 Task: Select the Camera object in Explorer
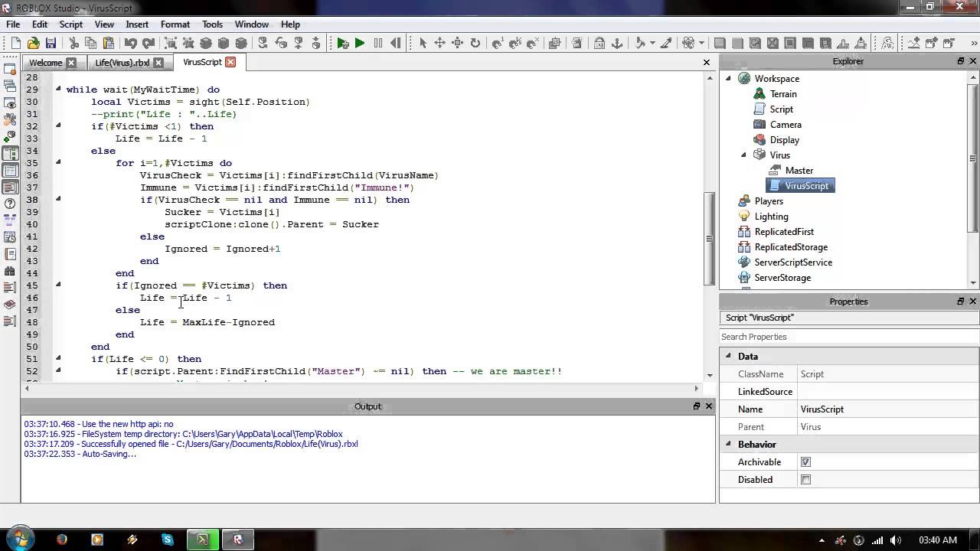786,124
